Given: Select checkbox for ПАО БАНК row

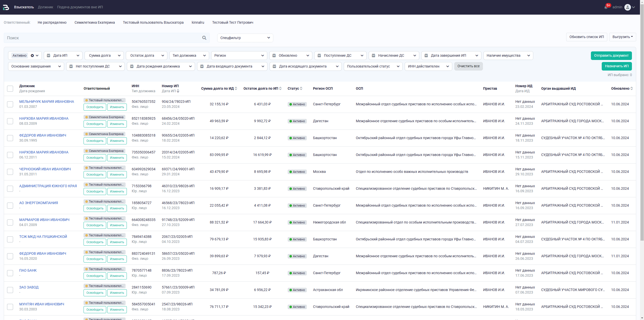Looking at the screenshot, I should point(10,273).
